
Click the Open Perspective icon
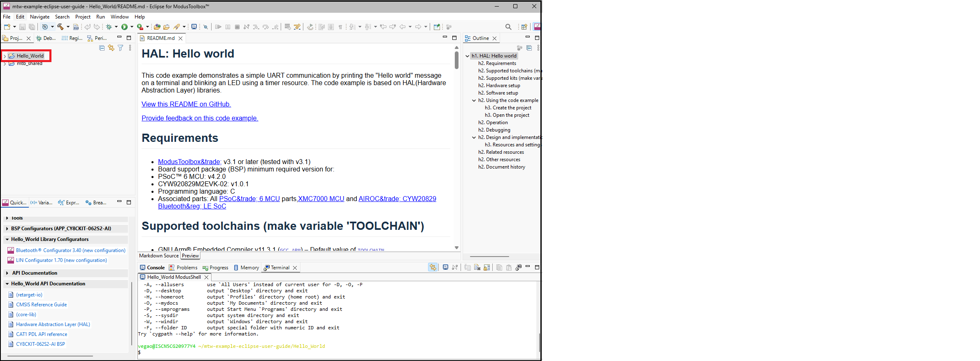pos(524,27)
